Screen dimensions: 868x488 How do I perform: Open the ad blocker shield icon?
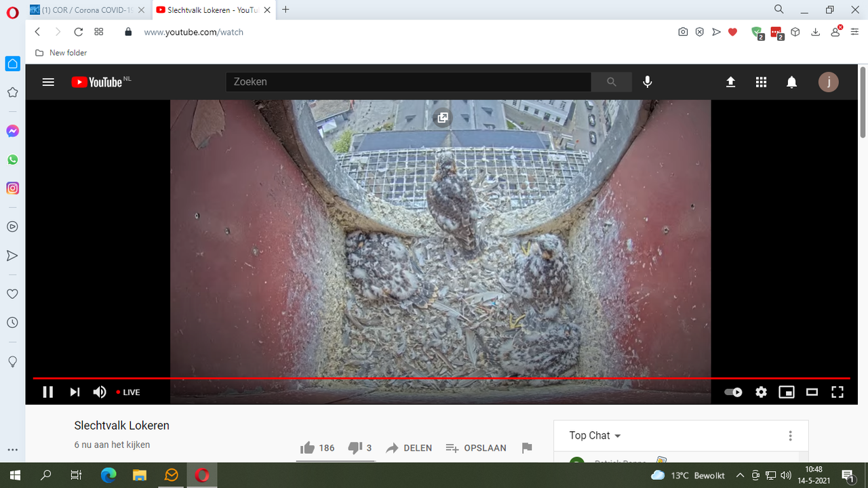click(x=699, y=32)
